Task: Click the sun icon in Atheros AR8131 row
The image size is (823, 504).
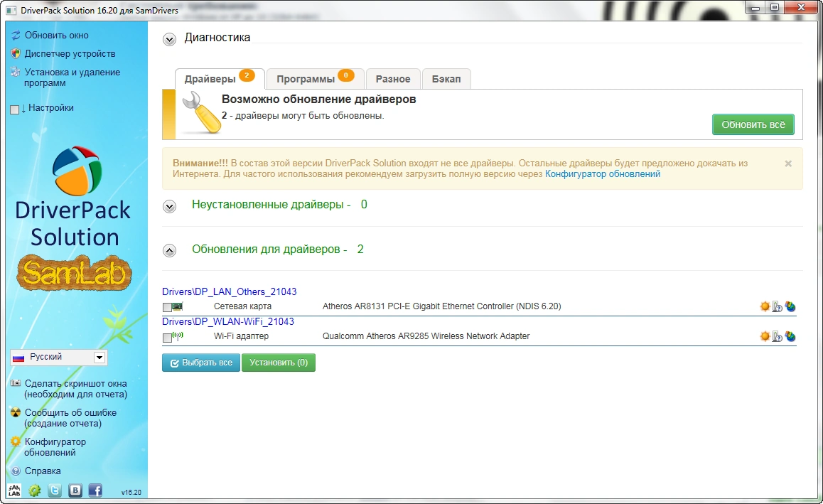Action: point(765,306)
